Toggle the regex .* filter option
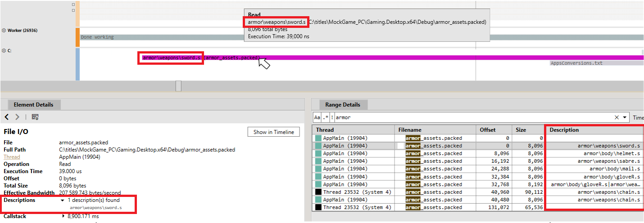Image resolution: width=644 pixels, height=223 pixels. click(325, 117)
